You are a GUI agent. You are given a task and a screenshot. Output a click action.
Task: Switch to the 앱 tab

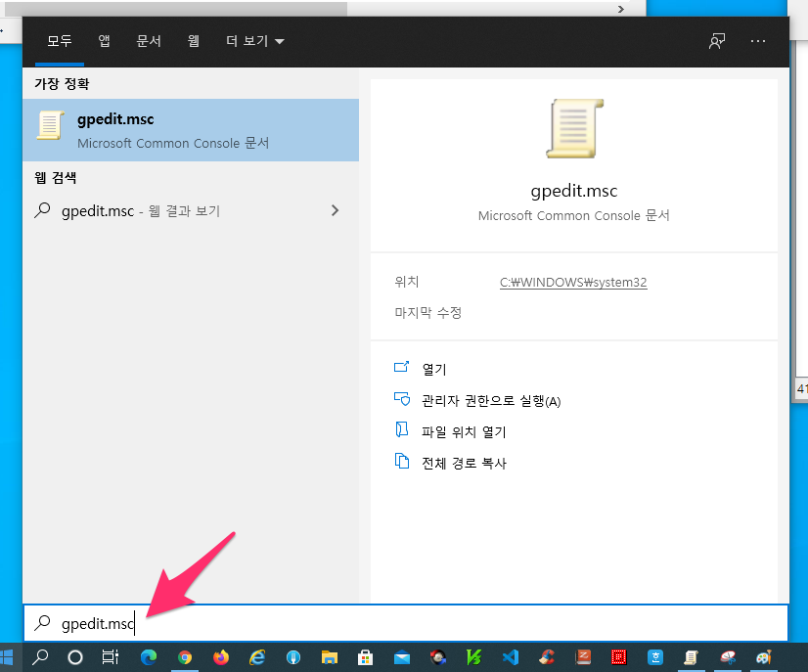pyautogui.click(x=104, y=41)
